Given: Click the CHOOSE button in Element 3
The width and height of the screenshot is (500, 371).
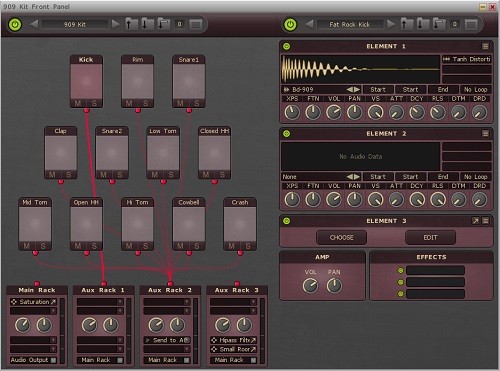Looking at the screenshot, I should pos(342,238).
